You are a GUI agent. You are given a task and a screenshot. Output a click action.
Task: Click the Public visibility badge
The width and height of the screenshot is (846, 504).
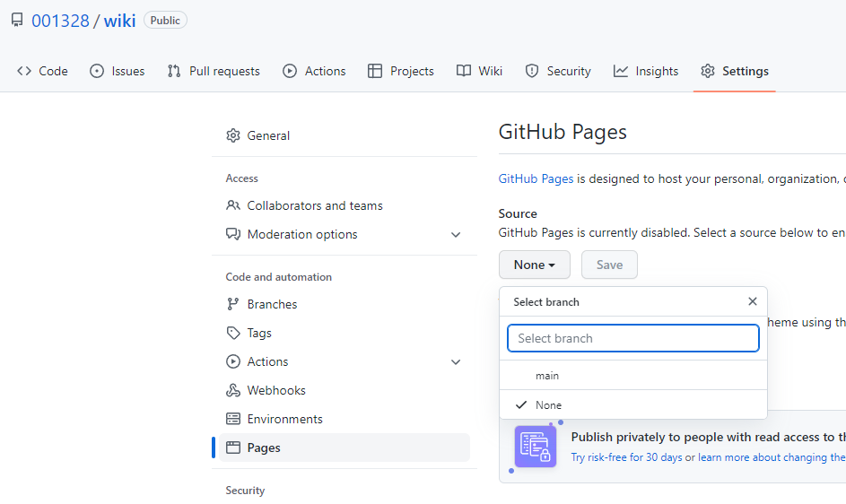coord(165,21)
